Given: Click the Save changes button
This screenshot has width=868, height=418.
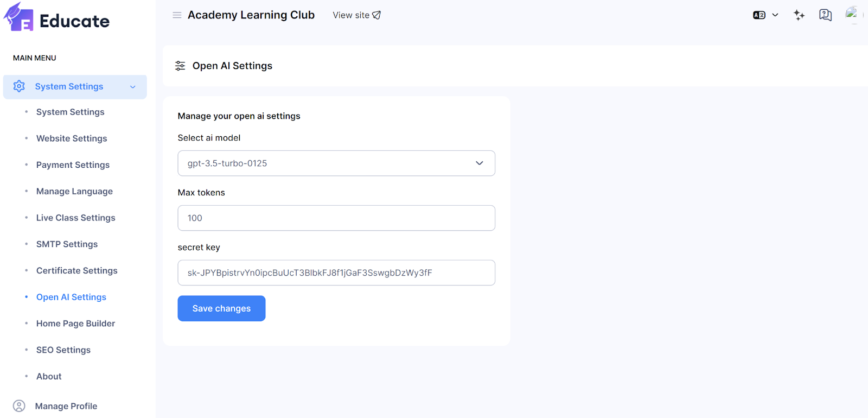Looking at the screenshot, I should (x=221, y=308).
